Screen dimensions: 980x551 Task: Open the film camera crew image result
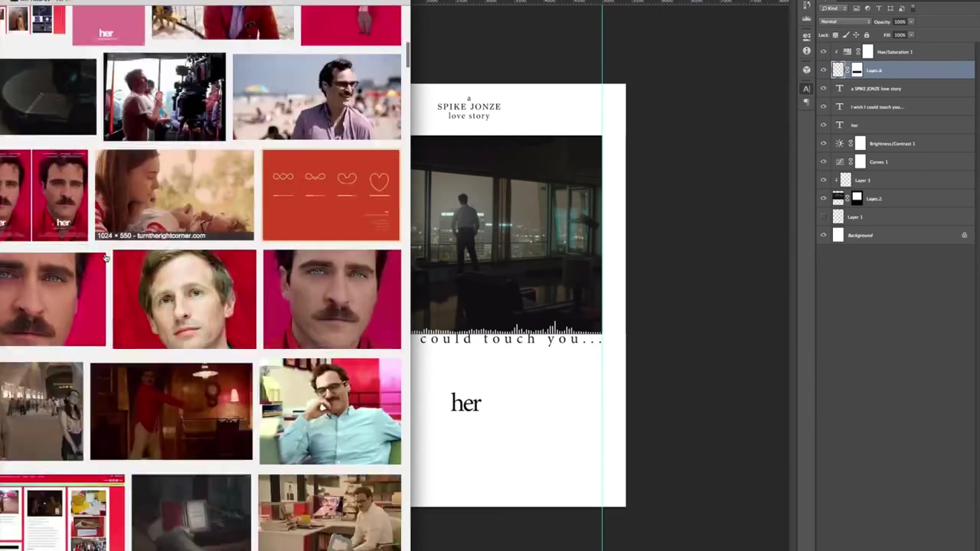(x=165, y=96)
